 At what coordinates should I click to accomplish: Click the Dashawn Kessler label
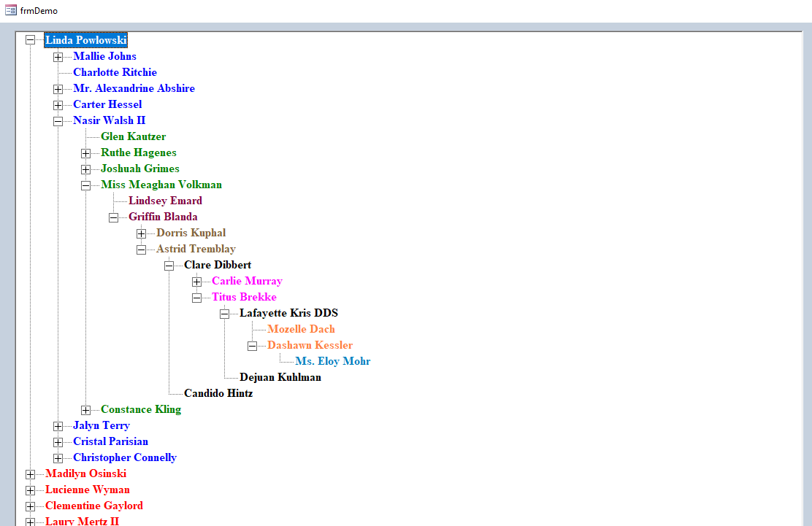[310, 344]
